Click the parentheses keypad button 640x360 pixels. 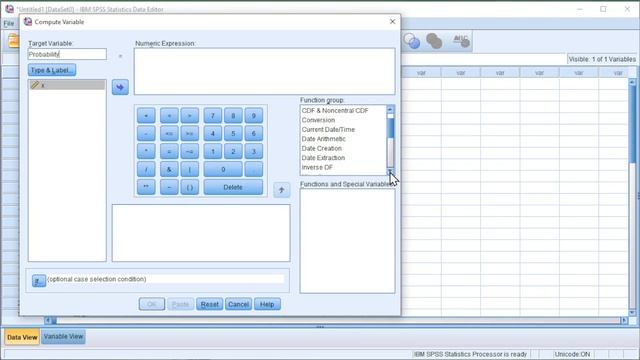(x=189, y=187)
